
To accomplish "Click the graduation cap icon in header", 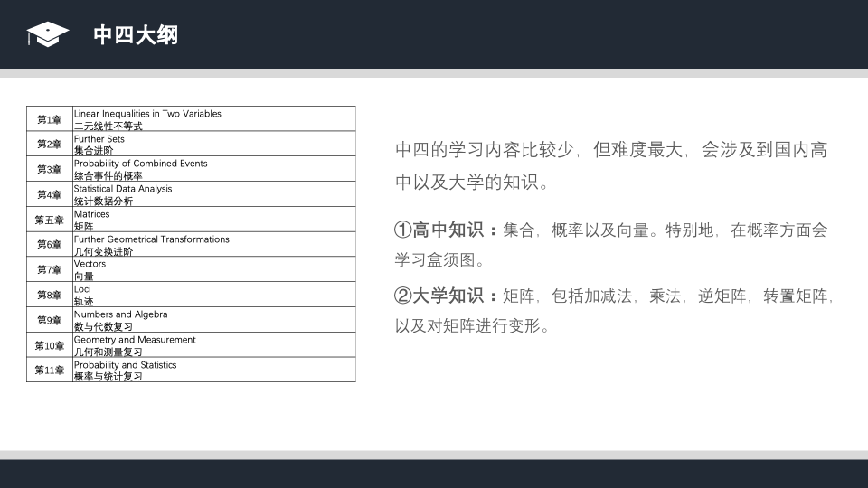I will pyautogui.click(x=48, y=34).
